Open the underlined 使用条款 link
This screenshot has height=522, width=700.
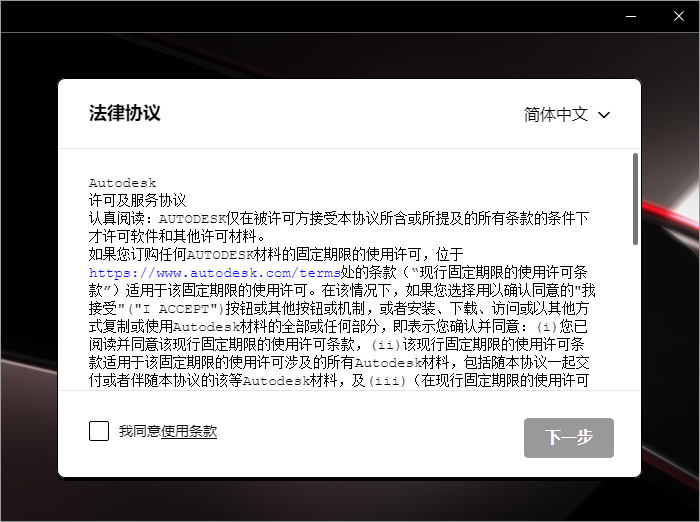click(189, 431)
